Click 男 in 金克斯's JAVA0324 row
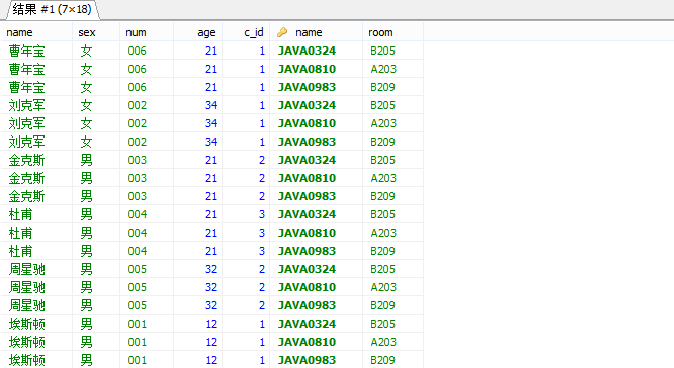Image resolution: width=674 pixels, height=368 pixels. coord(86,160)
